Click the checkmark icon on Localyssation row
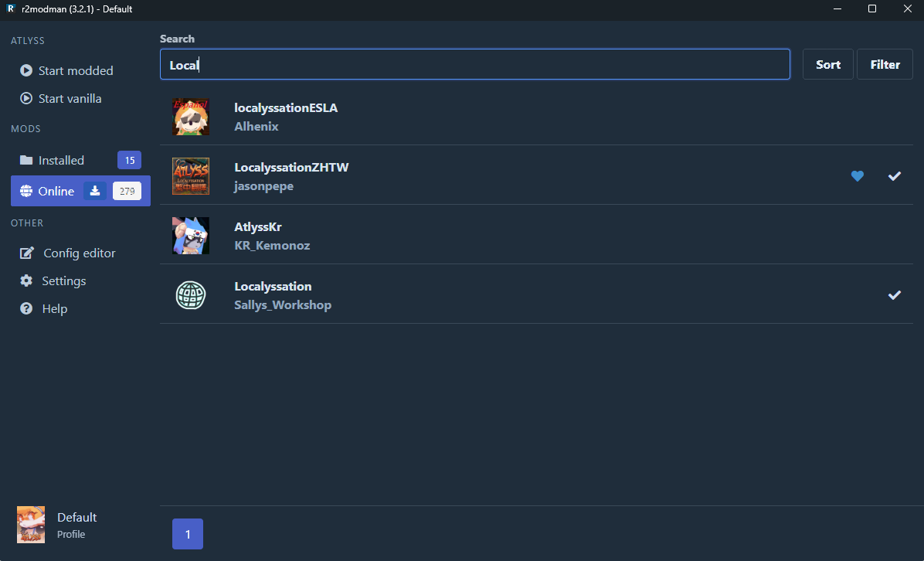Viewport: 924px width, 561px height. [x=895, y=294]
